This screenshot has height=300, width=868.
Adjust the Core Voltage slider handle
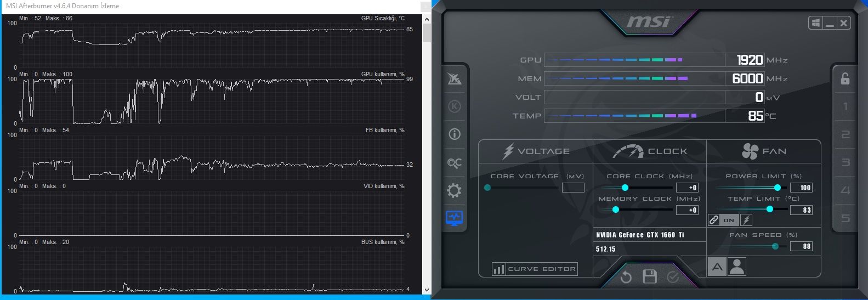tap(487, 188)
